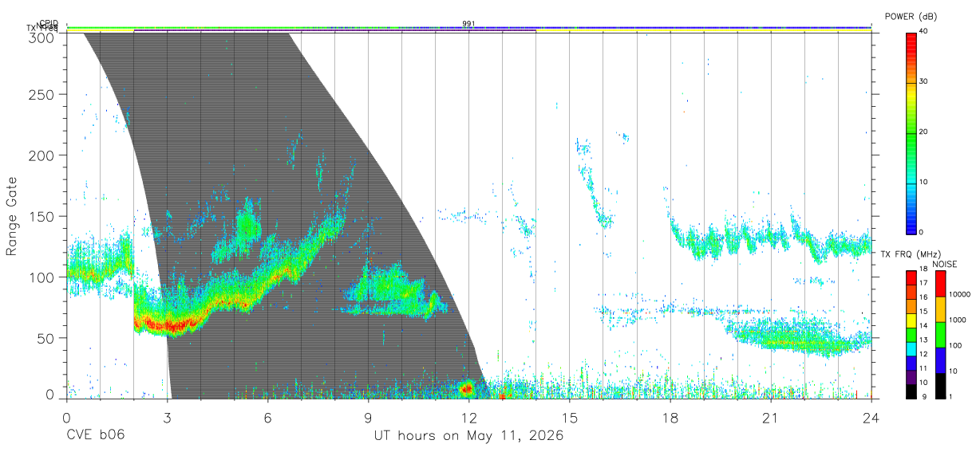Click the CVE b06 radar beam label
This screenshot has height=452, width=980.
[95, 436]
